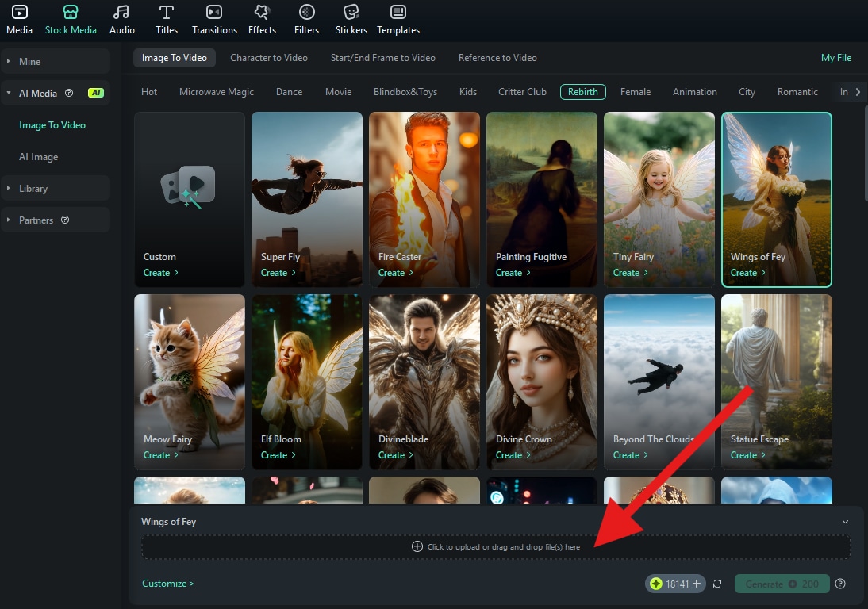Select the Kids category
The width and height of the screenshot is (868, 609).
[468, 92]
